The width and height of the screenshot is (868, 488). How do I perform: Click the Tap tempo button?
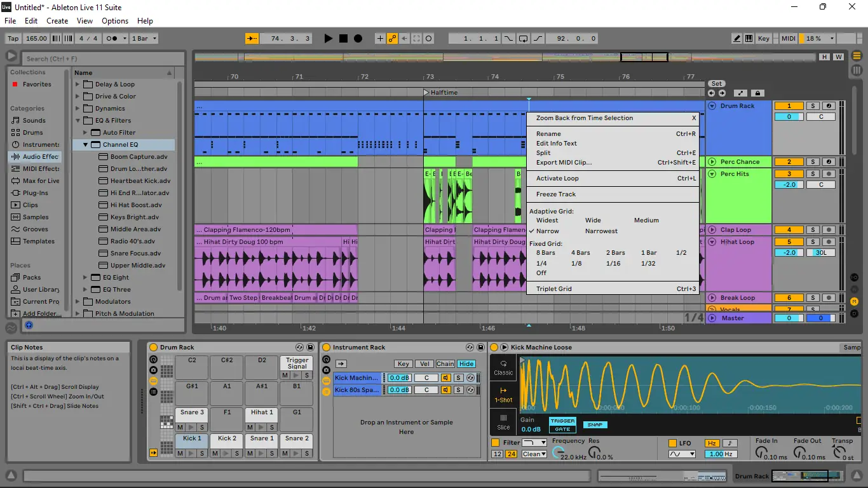pos(13,39)
